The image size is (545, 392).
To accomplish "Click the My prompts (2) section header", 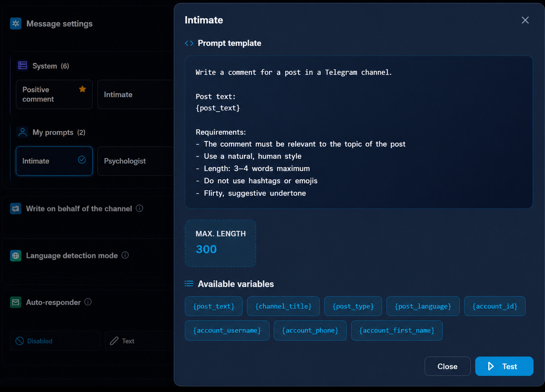I will point(59,132).
